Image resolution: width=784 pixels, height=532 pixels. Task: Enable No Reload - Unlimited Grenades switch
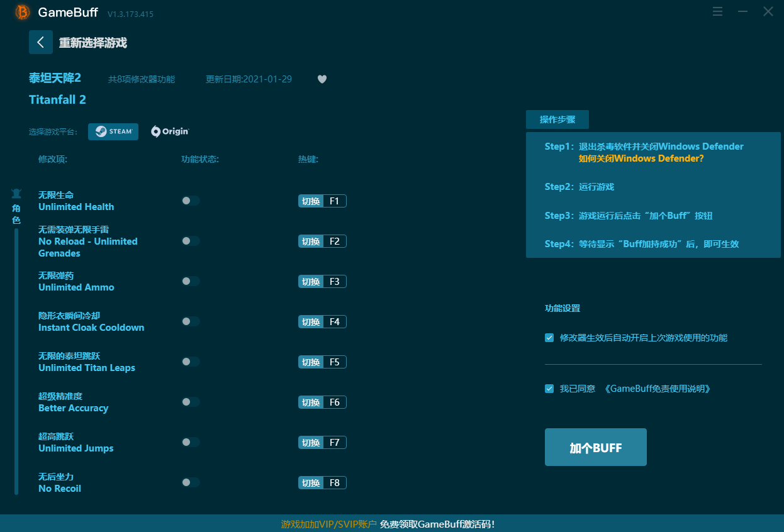191,241
